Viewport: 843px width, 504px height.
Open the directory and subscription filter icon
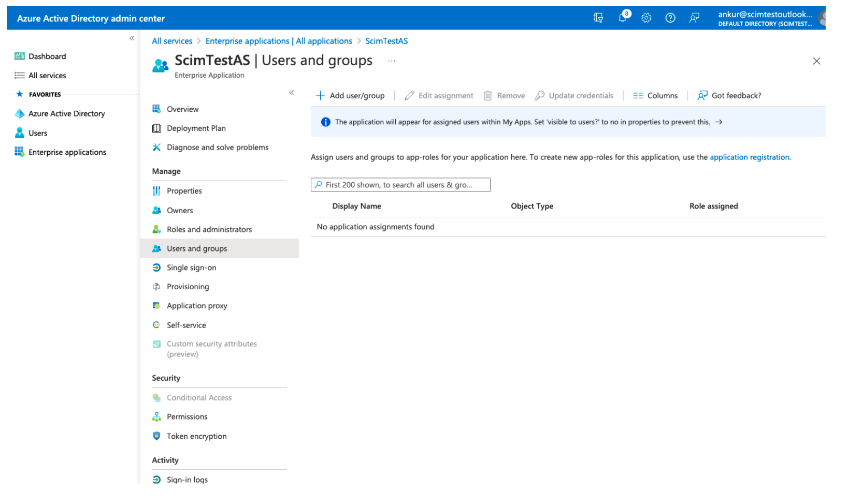click(598, 18)
